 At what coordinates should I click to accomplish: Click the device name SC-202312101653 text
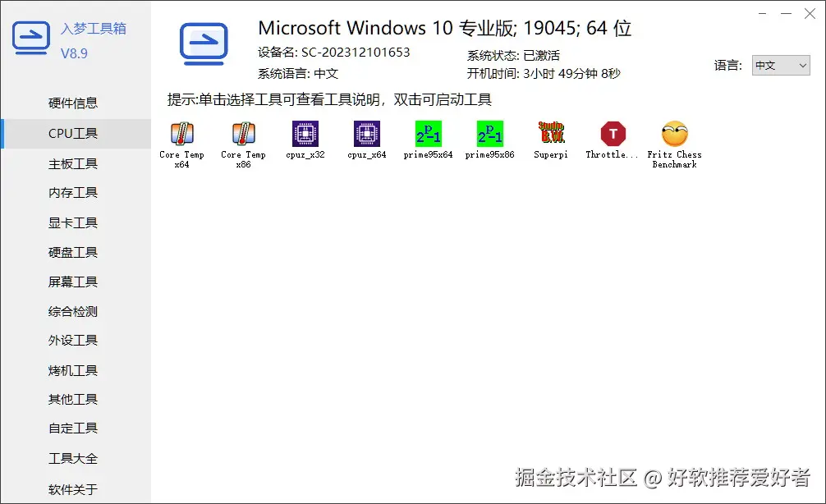click(x=356, y=53)
